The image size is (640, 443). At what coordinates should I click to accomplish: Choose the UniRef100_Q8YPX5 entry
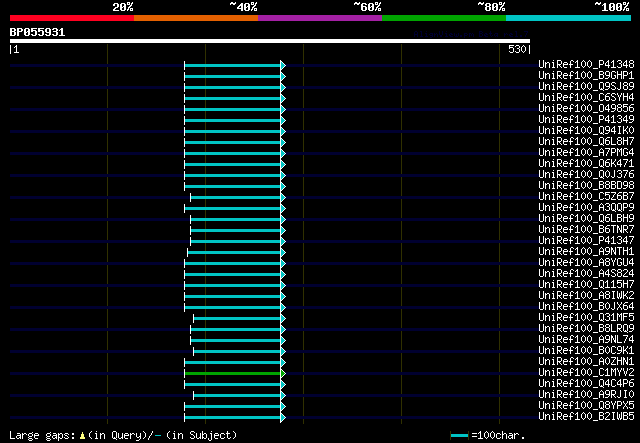(x=586, y=406)
